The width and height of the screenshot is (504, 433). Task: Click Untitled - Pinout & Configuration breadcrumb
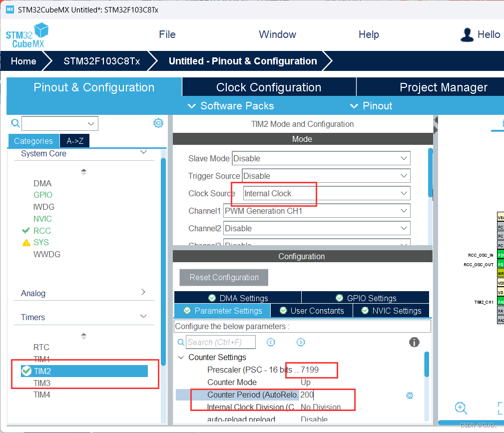tap(243, 61)
